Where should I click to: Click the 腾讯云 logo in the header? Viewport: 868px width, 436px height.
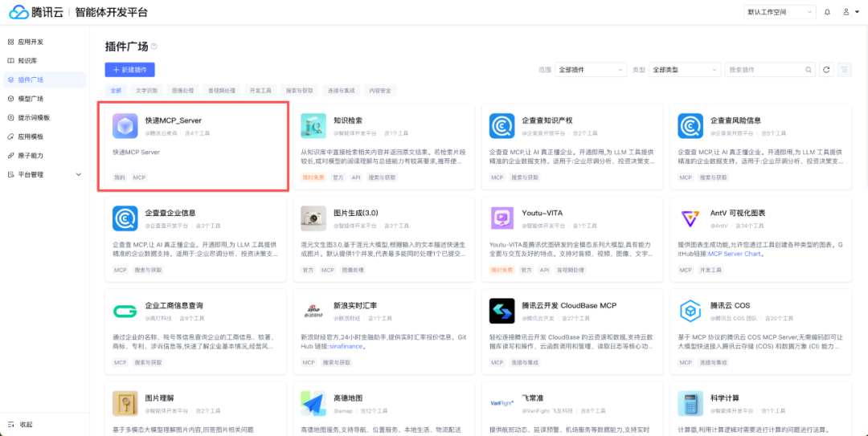[x=36, y=11]
